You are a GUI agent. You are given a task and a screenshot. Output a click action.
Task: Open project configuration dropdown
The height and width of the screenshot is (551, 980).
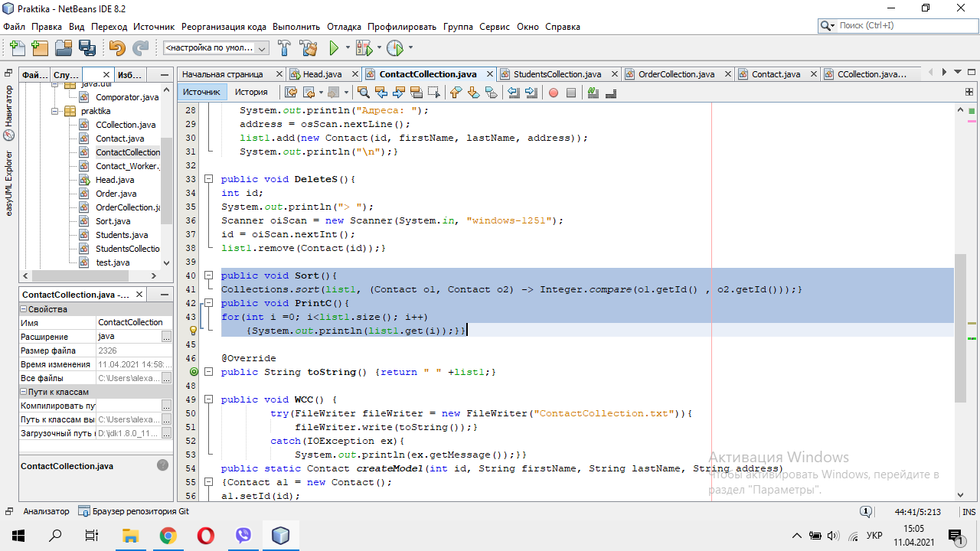[x=216, y=47]
